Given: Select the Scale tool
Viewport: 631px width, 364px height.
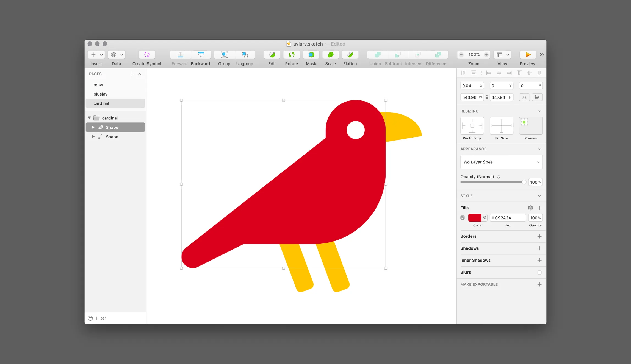Looking at the screenshot, I should (x=330, y=55).
